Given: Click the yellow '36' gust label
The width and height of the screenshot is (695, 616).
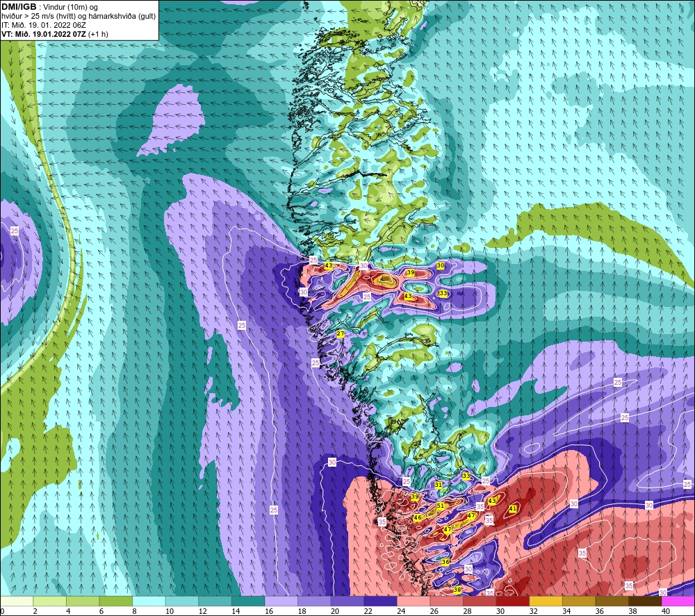Looking at the screenshot, I should (445, 562).
